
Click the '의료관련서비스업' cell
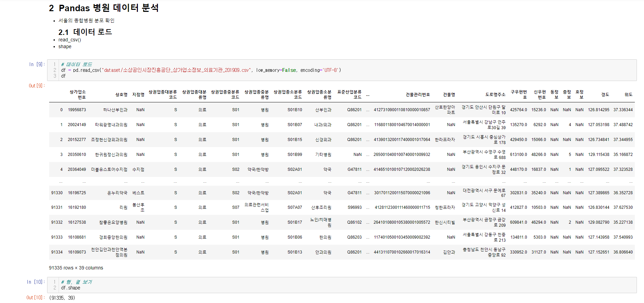click(256, 207)
